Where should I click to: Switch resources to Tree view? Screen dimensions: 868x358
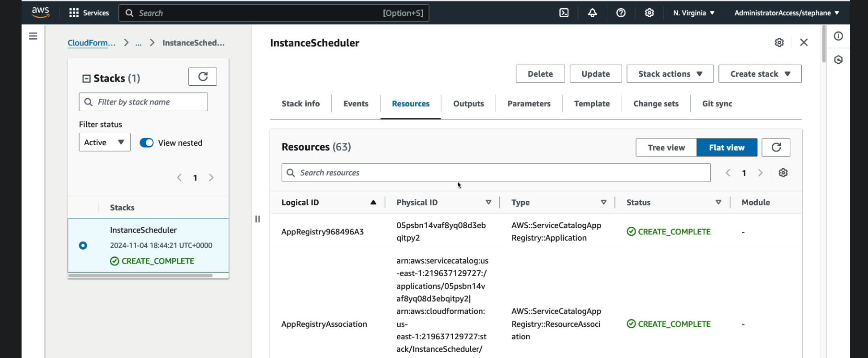(666, 148)
